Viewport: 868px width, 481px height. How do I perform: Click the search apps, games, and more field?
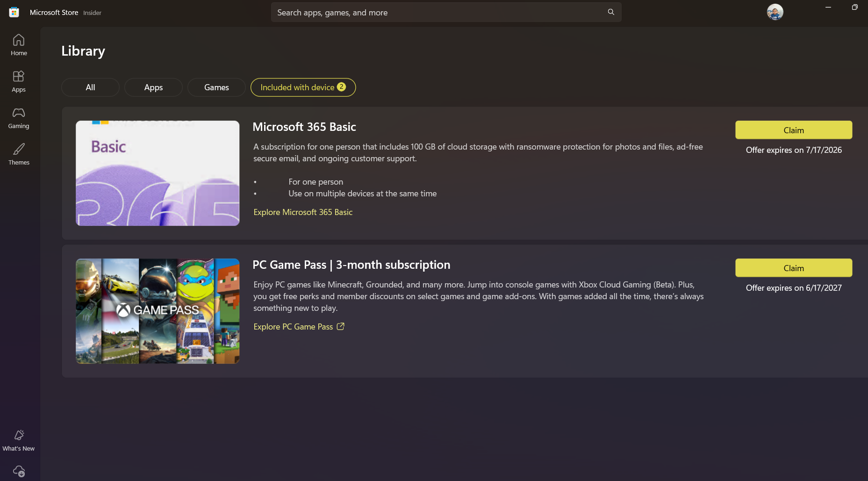point(446,13)
